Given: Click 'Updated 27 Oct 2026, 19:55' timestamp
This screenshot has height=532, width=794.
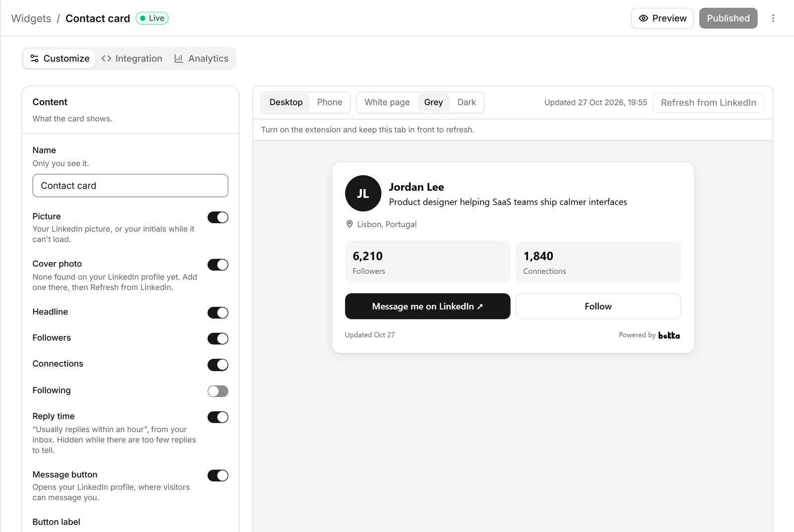Looking at the screenshot, I should click(595, 102).
